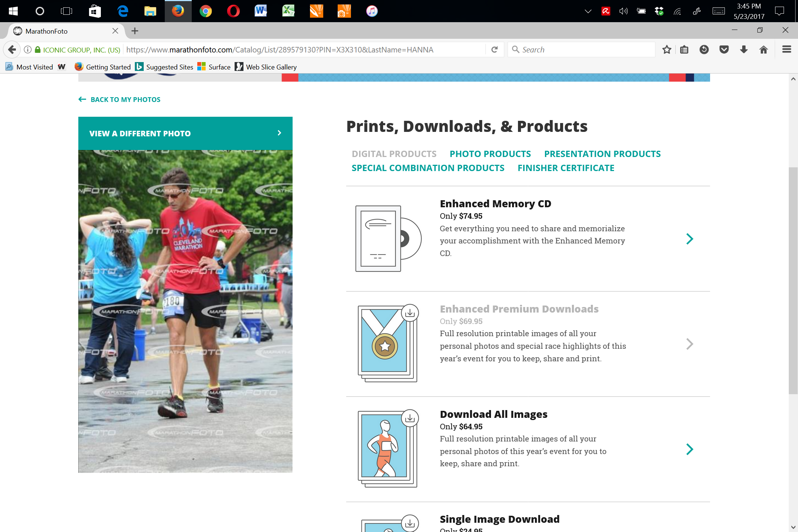This screenshot has height=532, width=798.
Task: Click the scrollbar up arrow
Action: point(793,79)
